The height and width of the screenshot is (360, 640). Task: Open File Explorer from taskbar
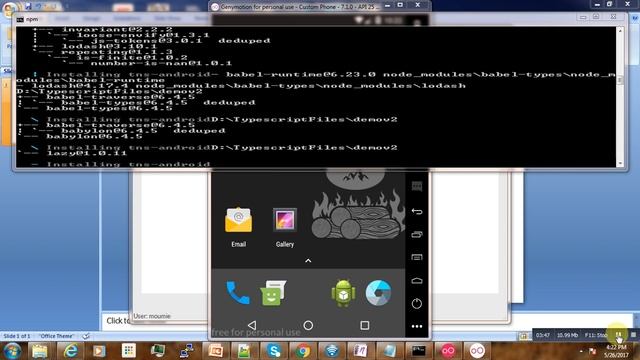pyautogui.click(x=40, y=351)
